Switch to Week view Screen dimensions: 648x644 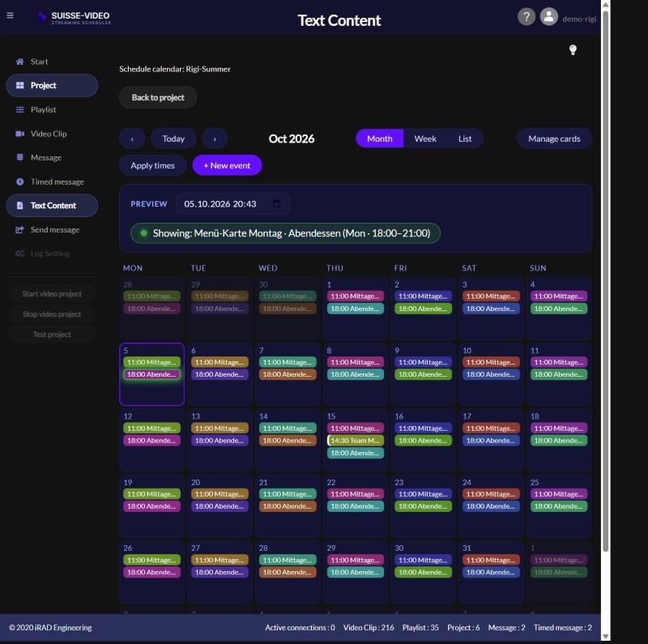coord(425,139)
